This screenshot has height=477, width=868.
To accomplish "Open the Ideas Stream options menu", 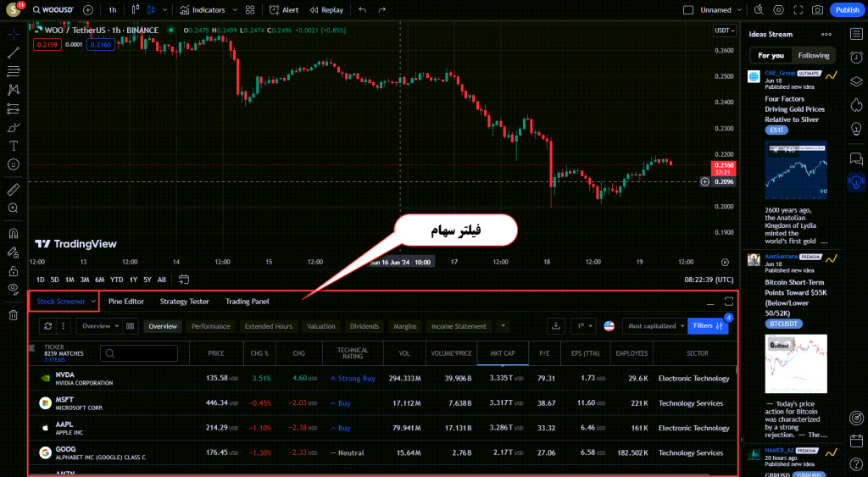I will coord(826,34).
